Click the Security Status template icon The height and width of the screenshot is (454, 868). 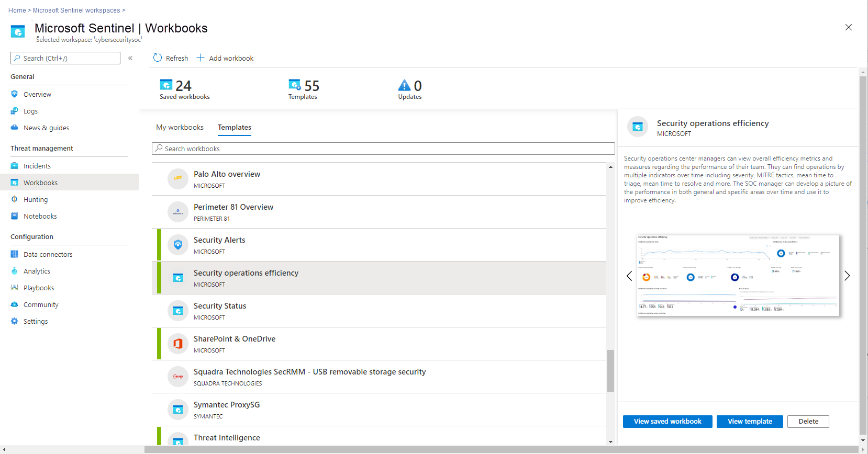pos(178,311)
